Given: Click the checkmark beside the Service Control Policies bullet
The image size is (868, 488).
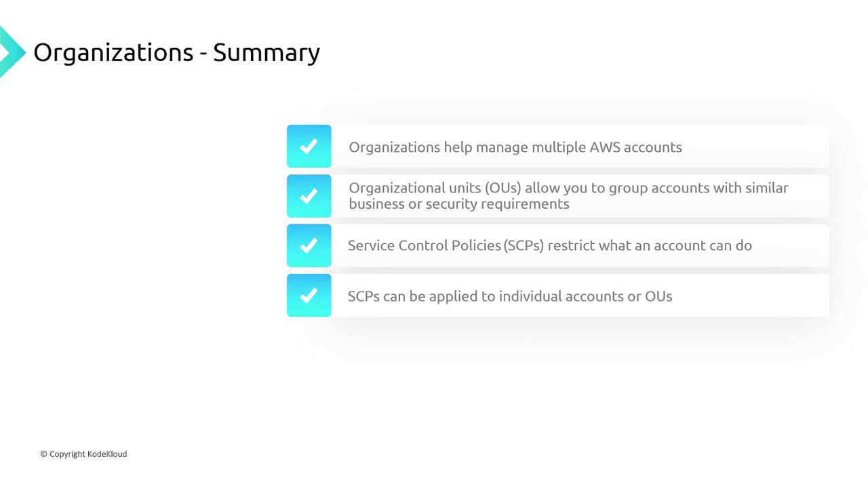Looking at the screenshot, I should (309, 245).
